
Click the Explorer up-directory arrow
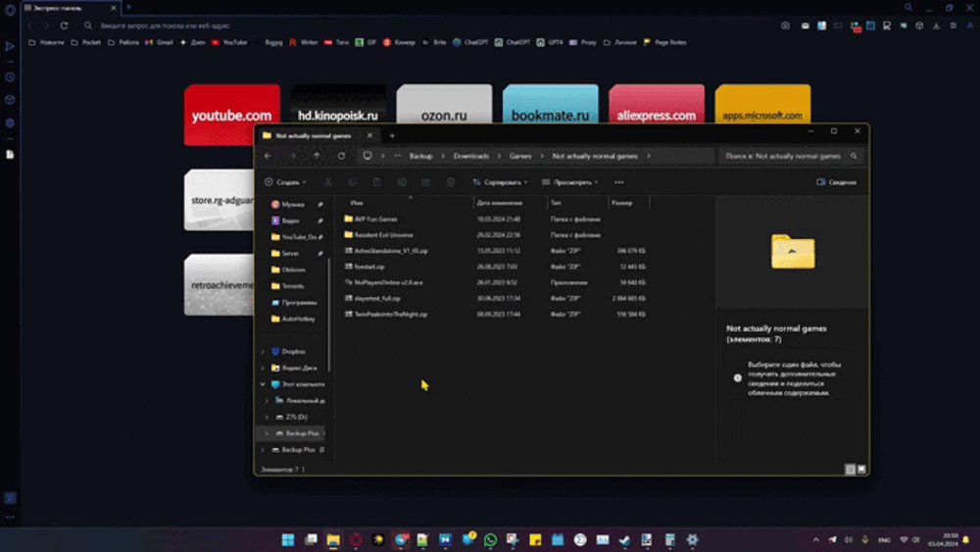317,156
